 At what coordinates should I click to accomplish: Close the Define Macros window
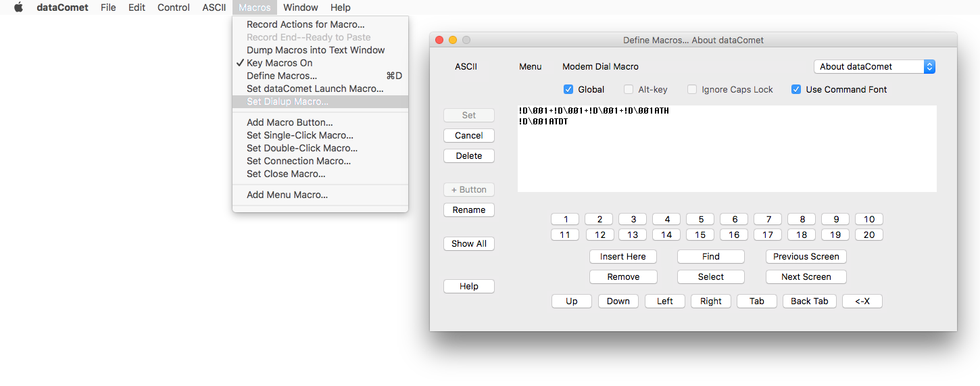click(439, 40)
